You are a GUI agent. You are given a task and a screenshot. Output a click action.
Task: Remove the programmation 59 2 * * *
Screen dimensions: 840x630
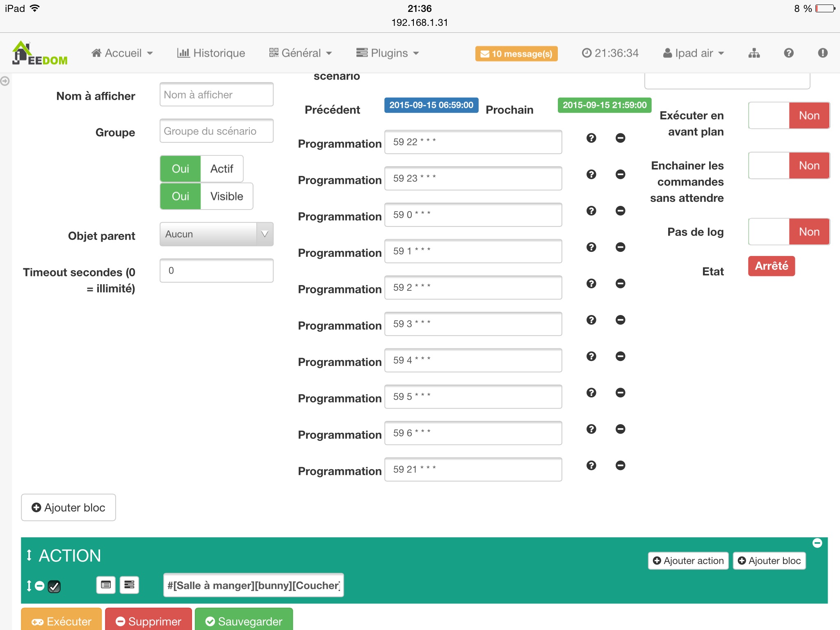coord(621,284)
